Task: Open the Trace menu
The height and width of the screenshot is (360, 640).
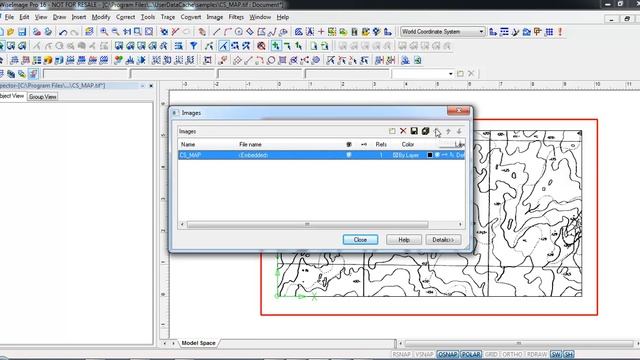Action: click(167, 17)
